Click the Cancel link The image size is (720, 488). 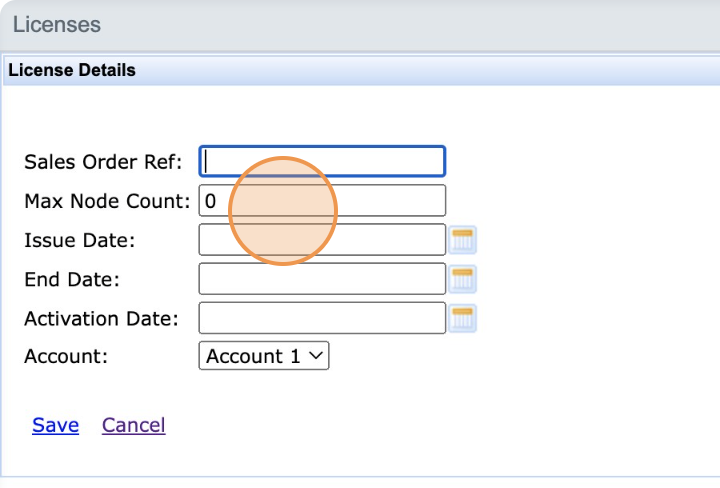[x=133, y=425]
